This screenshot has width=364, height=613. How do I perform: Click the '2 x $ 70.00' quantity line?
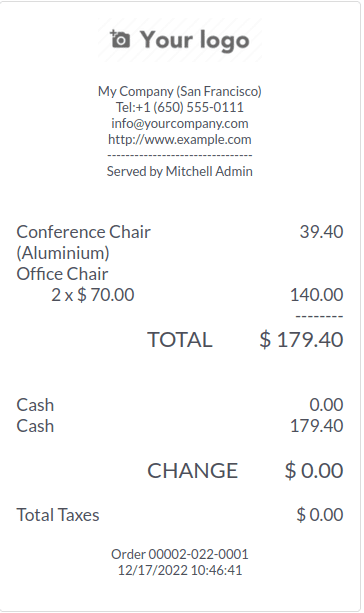(93, 295)
